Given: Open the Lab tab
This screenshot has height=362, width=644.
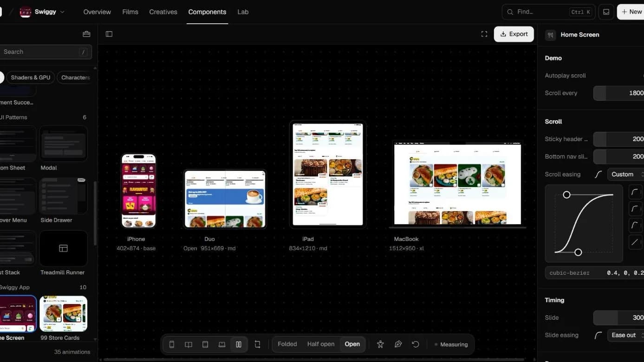Looking at the screenshot, I should pyautogui.click(x=243, y=12).
